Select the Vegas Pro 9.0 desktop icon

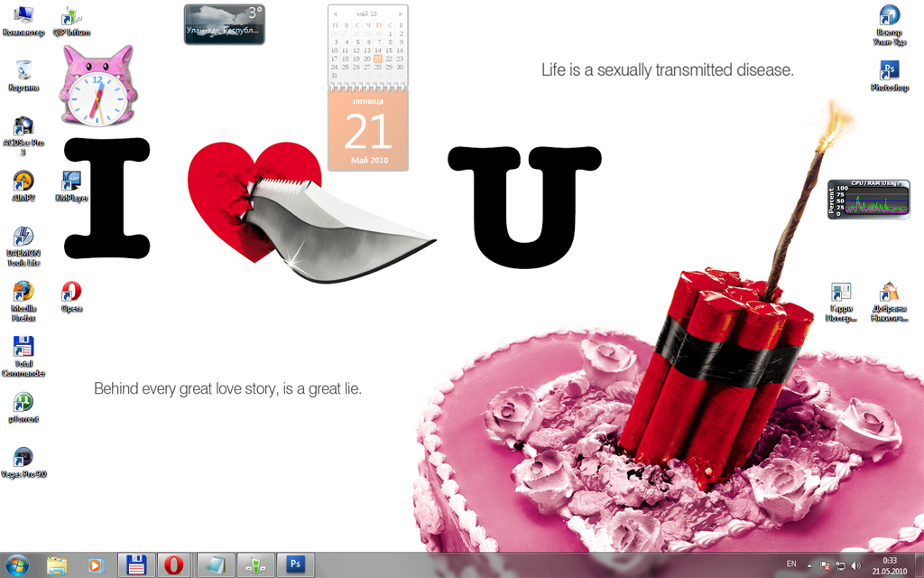(23, 458)
